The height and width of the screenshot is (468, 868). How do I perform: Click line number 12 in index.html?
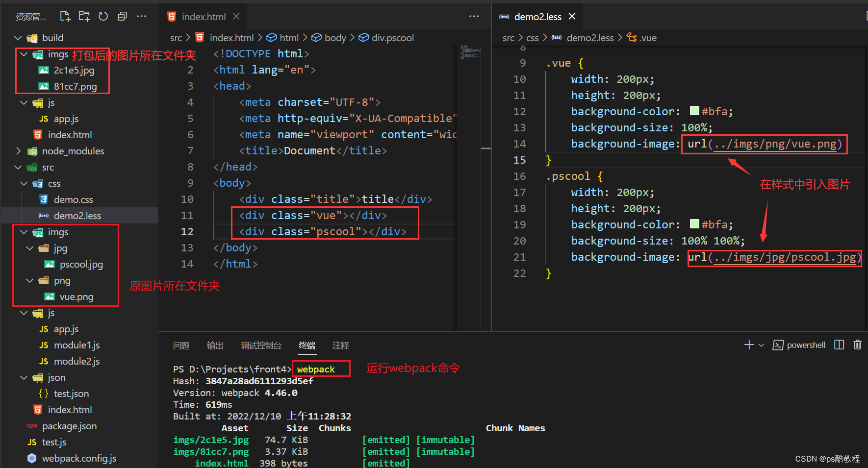(187, 231)
